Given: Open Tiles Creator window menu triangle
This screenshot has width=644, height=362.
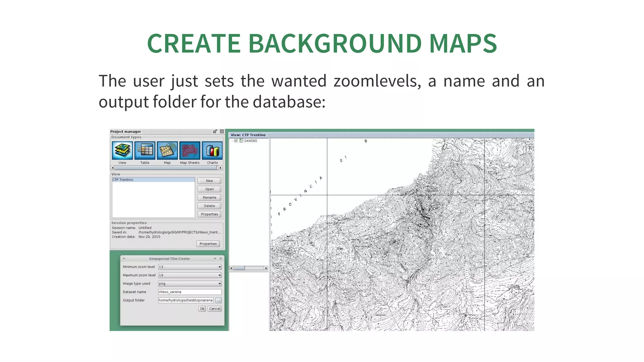Looking at the screenshot, I should pos(124,259).
